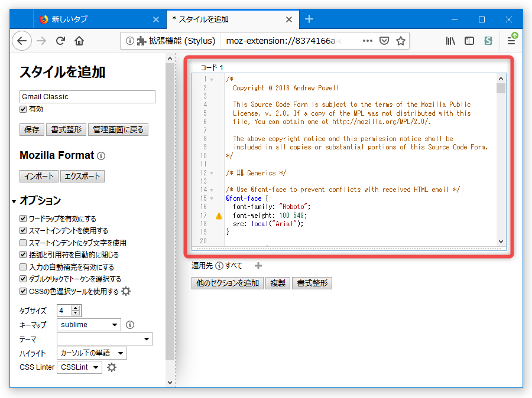Open the ハイライト dropdown
Screen dimensions: 532x398
92,353
